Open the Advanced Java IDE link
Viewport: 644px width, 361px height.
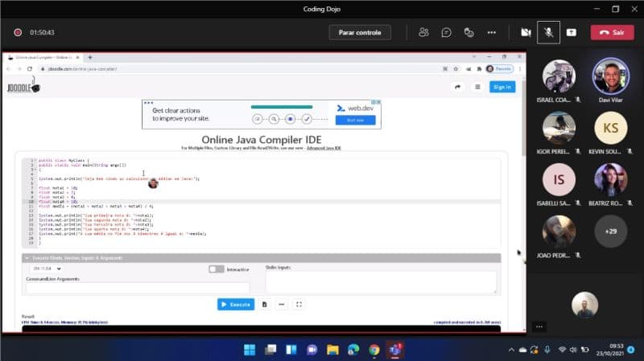tap(324, 148)
